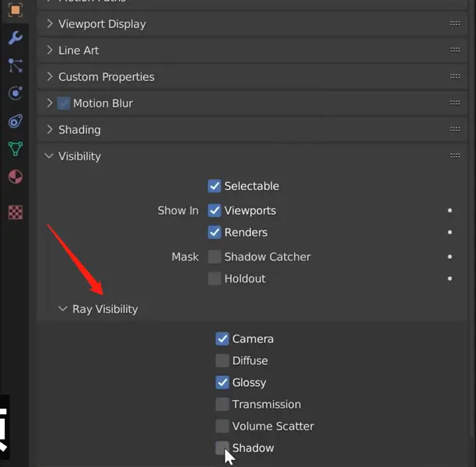The width and height of the screenshot is (476, 467).
Task: Click Visibility panel grip dots
Action: (455, 156)
